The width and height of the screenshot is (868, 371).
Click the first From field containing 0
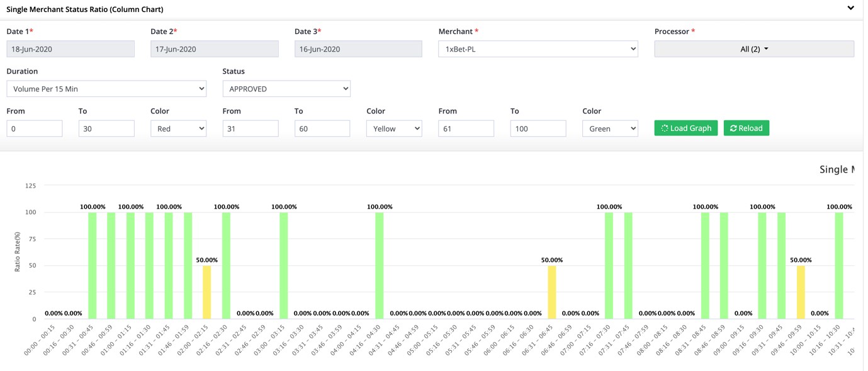click(35, 128)
